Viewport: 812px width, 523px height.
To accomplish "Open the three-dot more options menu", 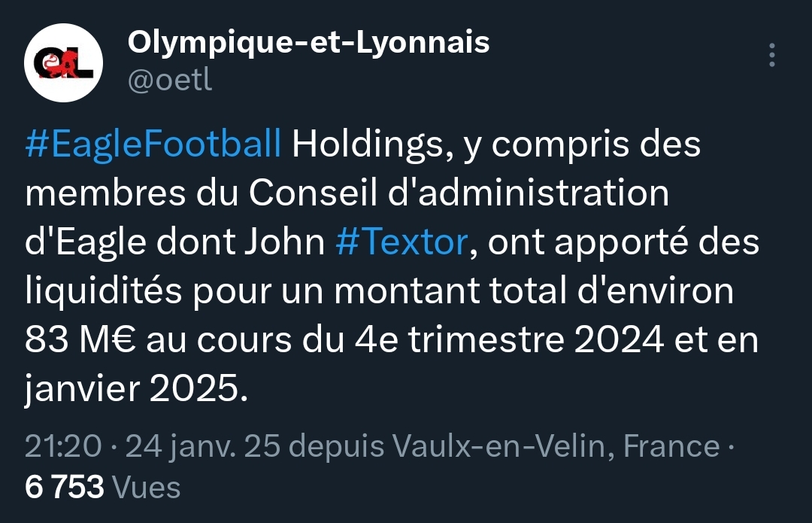I will click(x=771, y=56).
